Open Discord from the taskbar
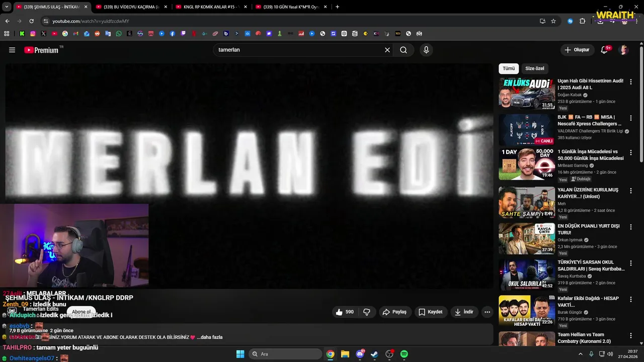The image size is (644, 362). point(360,354)
